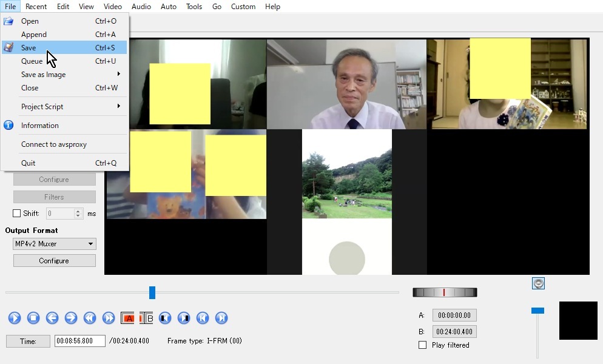This screenshot has width=603, height=364.
Task: Go to next frame
Action: coord(71,318)
